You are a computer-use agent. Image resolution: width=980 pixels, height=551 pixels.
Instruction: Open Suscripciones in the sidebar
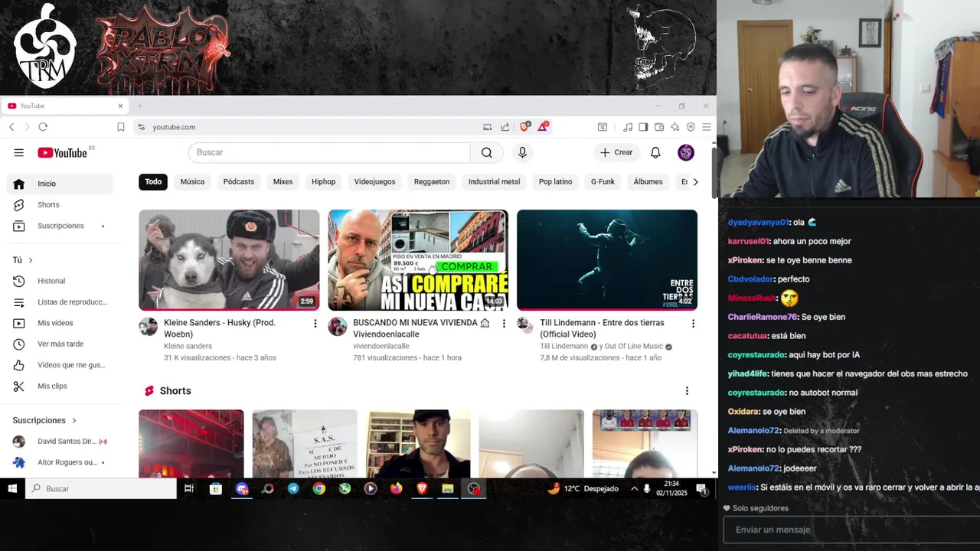(x=60, y=226)
